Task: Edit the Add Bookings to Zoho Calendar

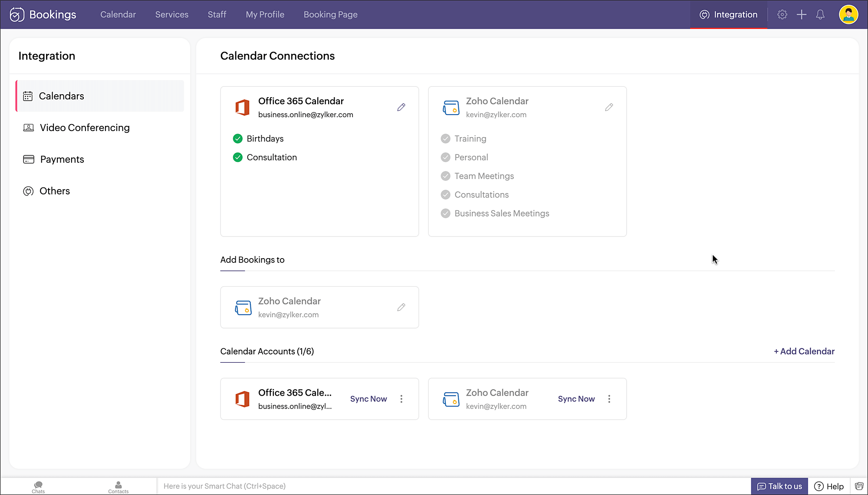Action: 401,307
